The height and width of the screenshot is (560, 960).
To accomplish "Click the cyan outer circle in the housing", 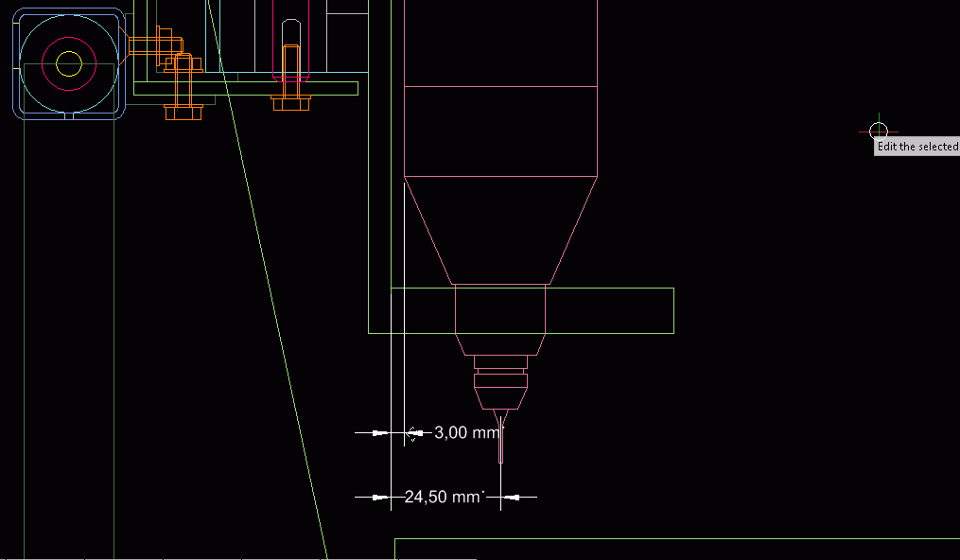I will coord(69,17).
